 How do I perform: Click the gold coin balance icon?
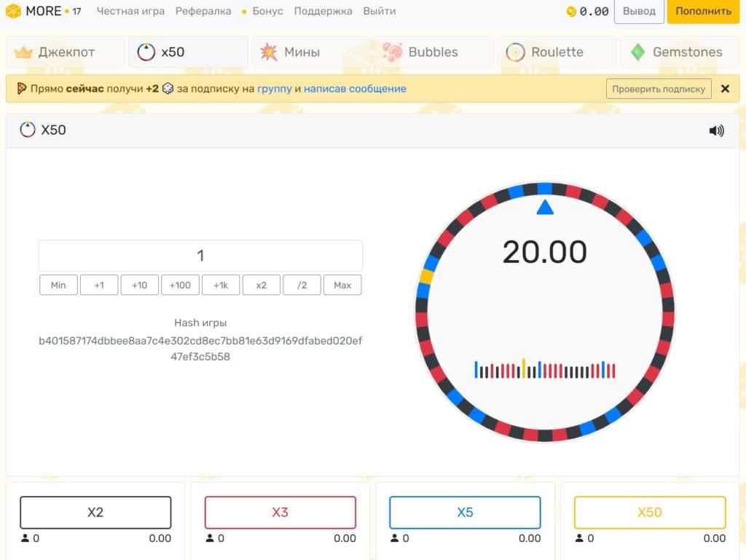click(x=571, y=12)
